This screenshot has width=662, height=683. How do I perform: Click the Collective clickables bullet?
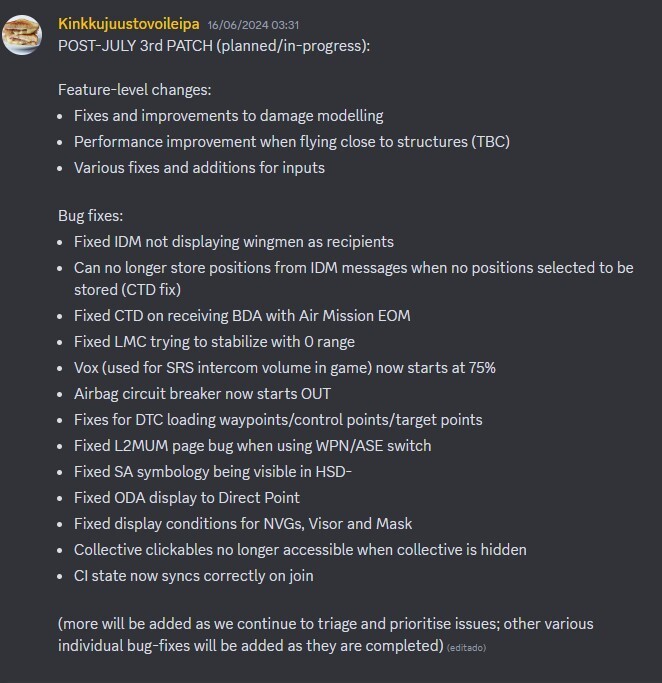(x=300, y=550)
